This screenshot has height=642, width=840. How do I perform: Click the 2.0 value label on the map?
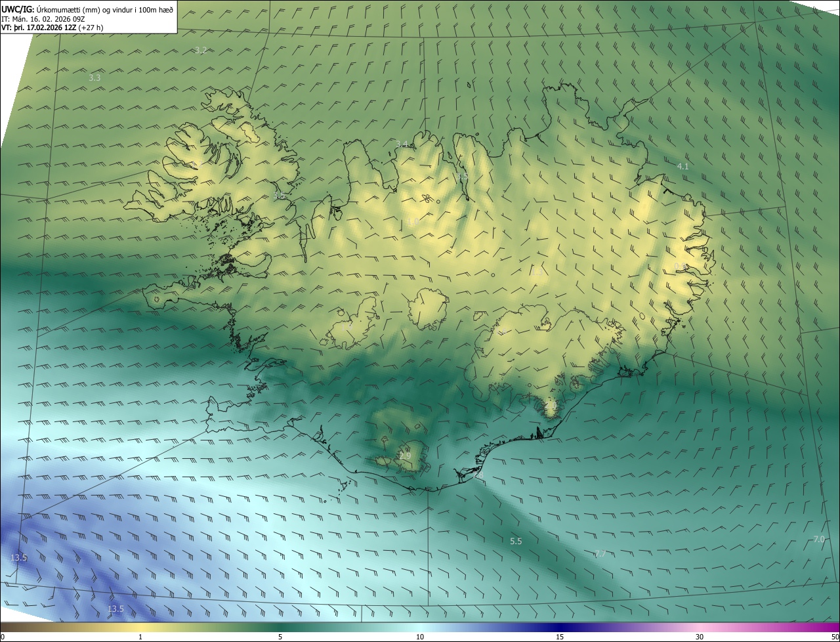click(550, 407)
